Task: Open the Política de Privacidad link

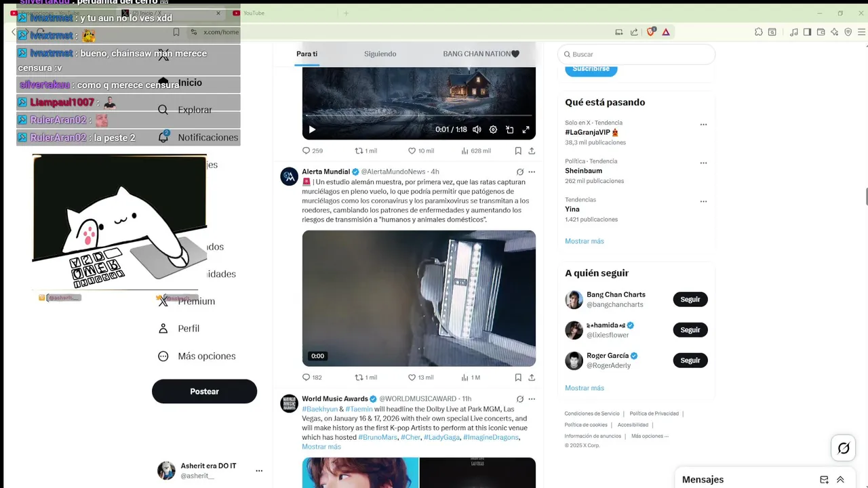Action: coord(654,413)
